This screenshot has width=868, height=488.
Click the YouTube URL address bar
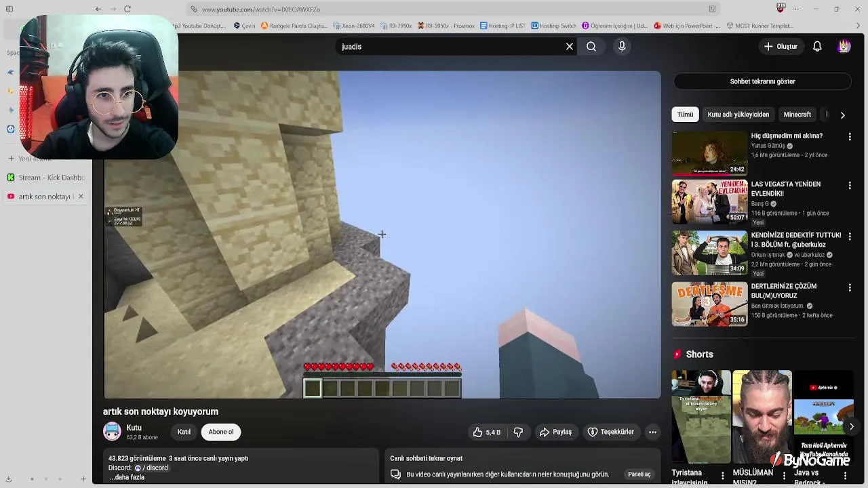[453, 9]
